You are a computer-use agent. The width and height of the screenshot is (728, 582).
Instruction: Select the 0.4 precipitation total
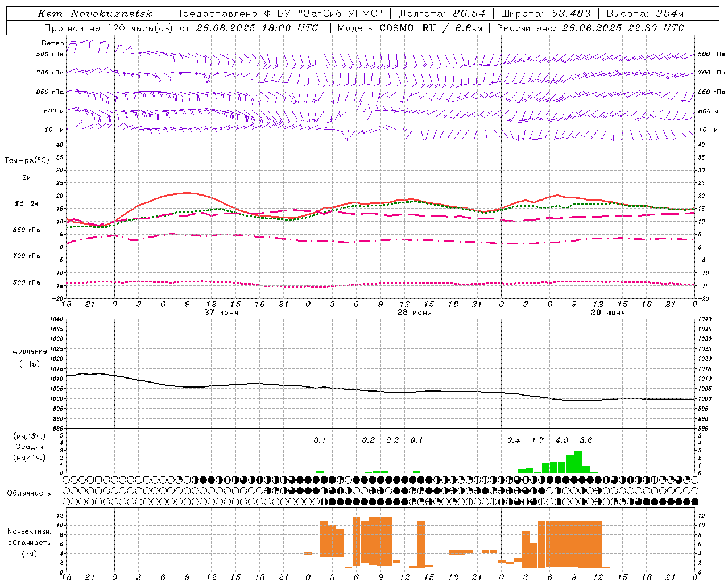514,440
